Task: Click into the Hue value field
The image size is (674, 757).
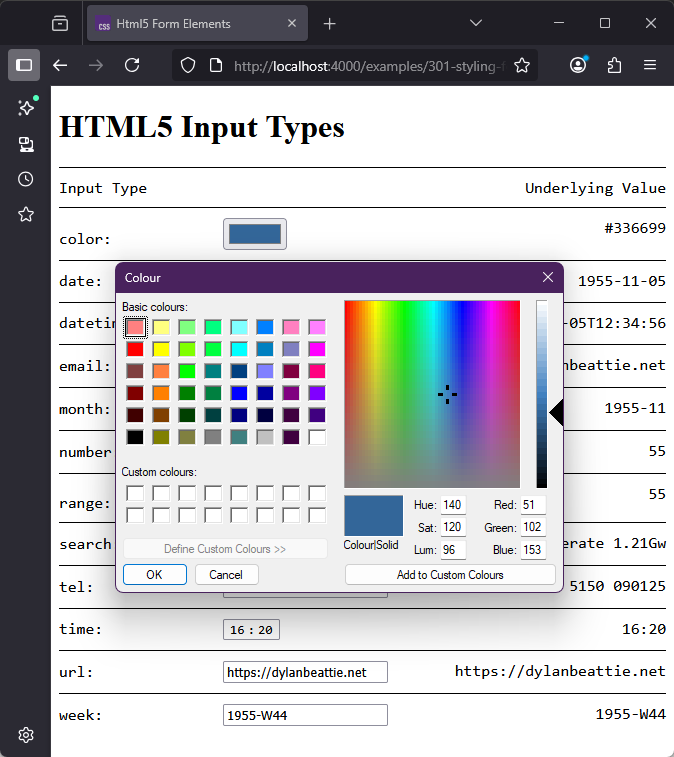Action: 453,505
